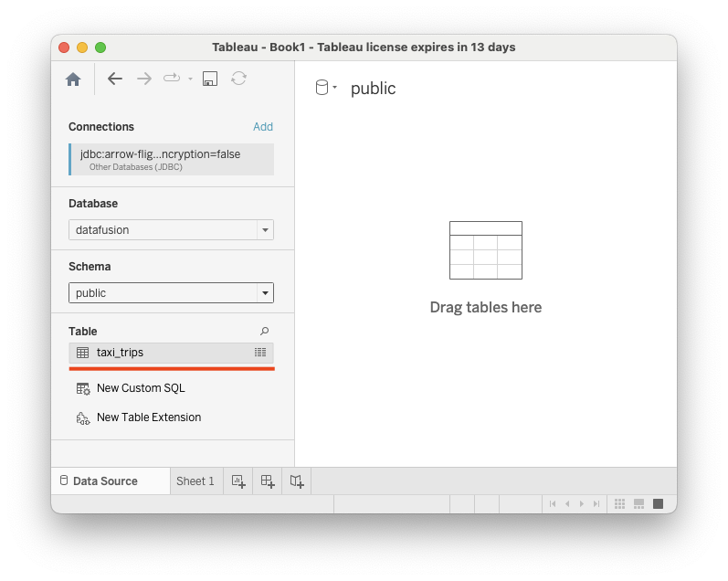
Task: Click the New Story icon
Action: [x=297, y=481]
